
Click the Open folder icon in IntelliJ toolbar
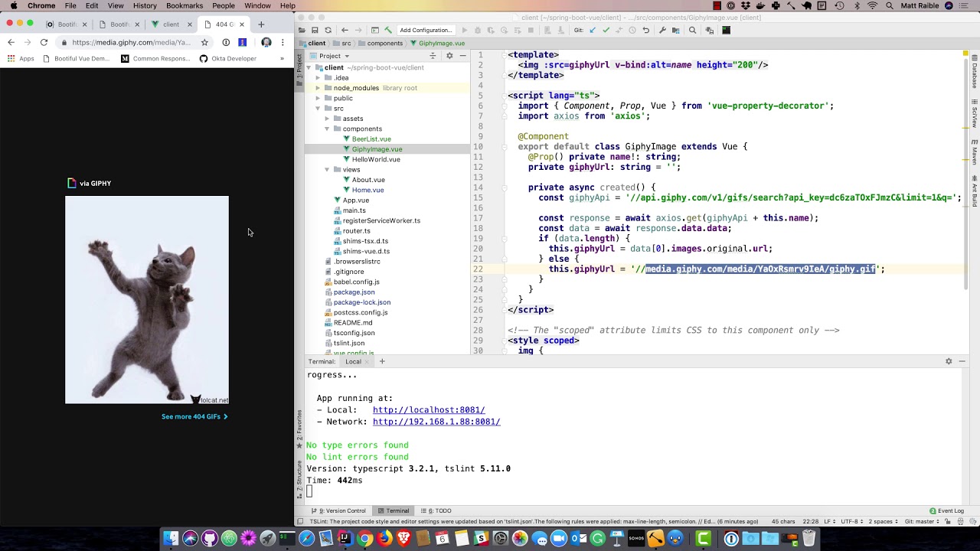(x=302, y=31)
